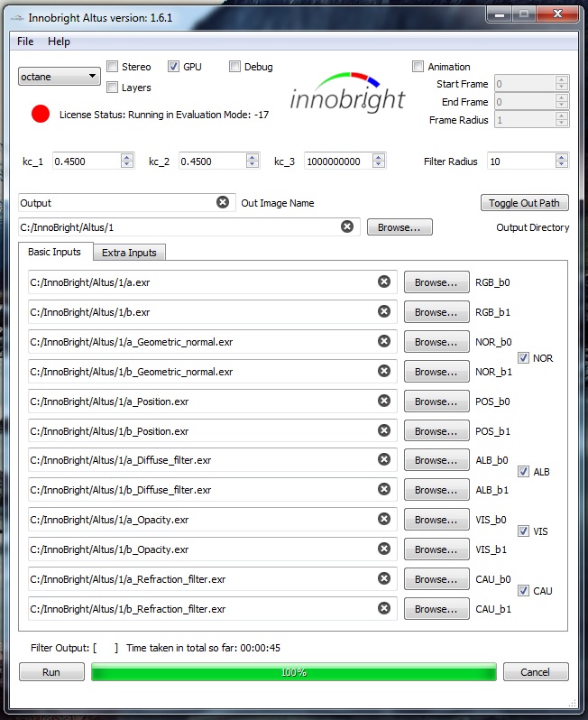
Task: Clear the a_Refraction_filter.exr path
Action: (384, 578)
